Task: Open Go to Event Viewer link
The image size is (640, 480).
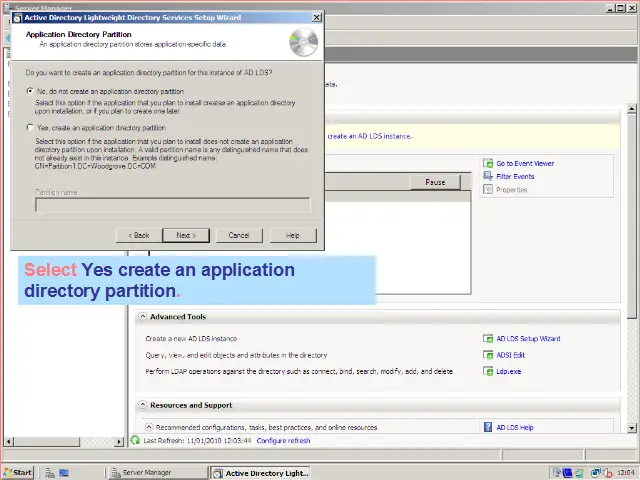Action: (525, 163)
